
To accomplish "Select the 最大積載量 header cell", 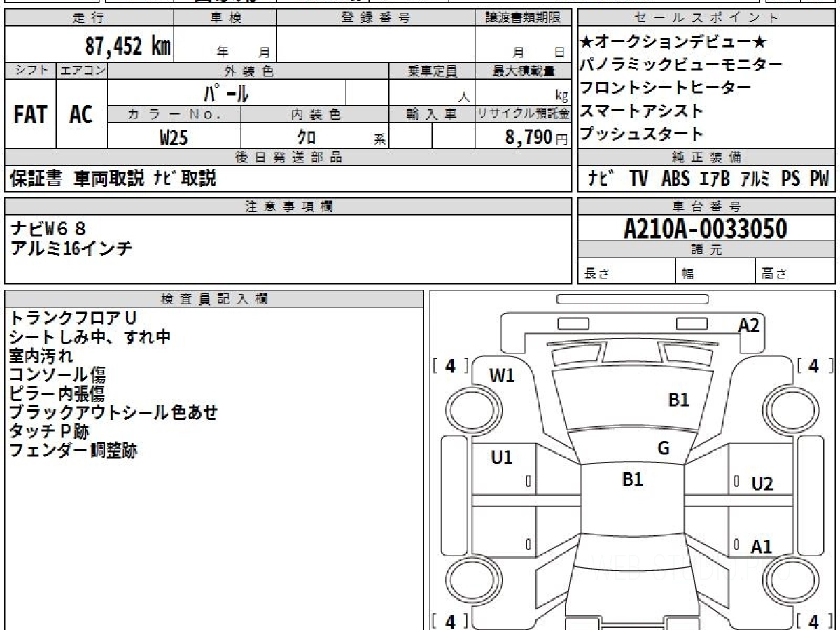I will click(524, 71).
